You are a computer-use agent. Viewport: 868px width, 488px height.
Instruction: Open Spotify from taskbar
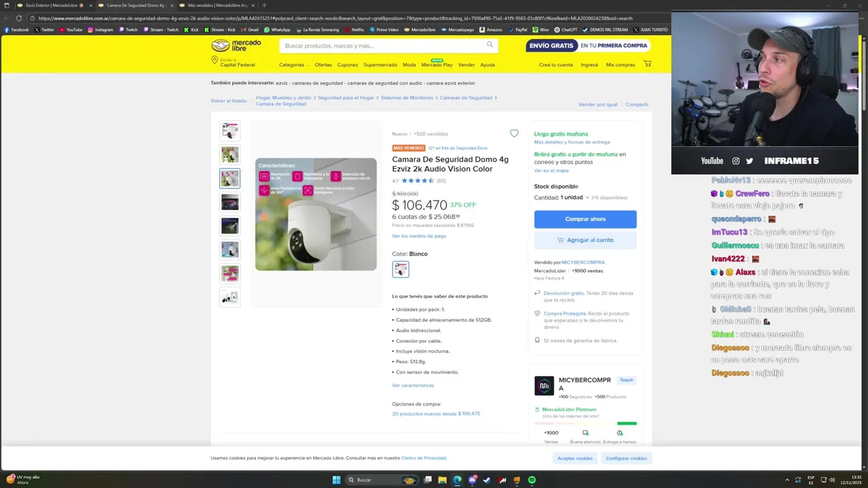click(532, 480)
